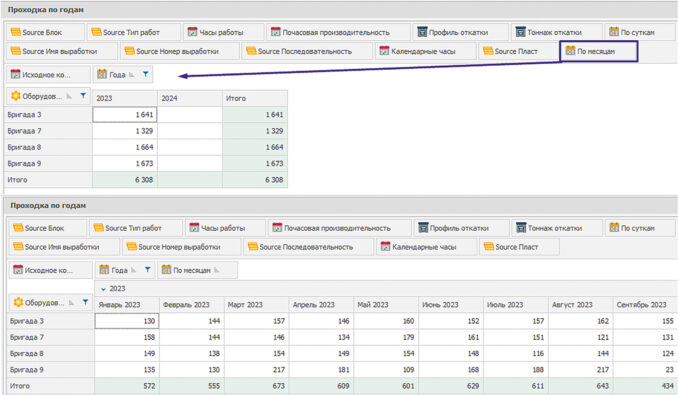Toggle sort order on Оборудов... in upper pivot

point(69,96)
